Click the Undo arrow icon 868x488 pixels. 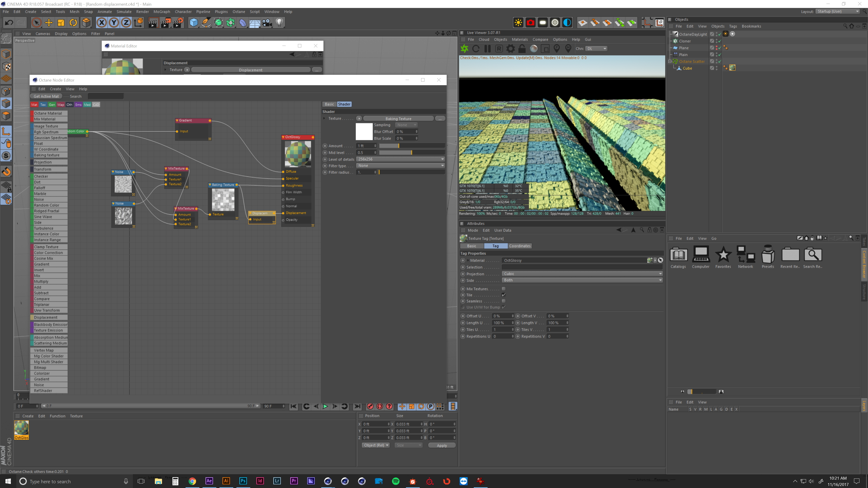point(9,23)
